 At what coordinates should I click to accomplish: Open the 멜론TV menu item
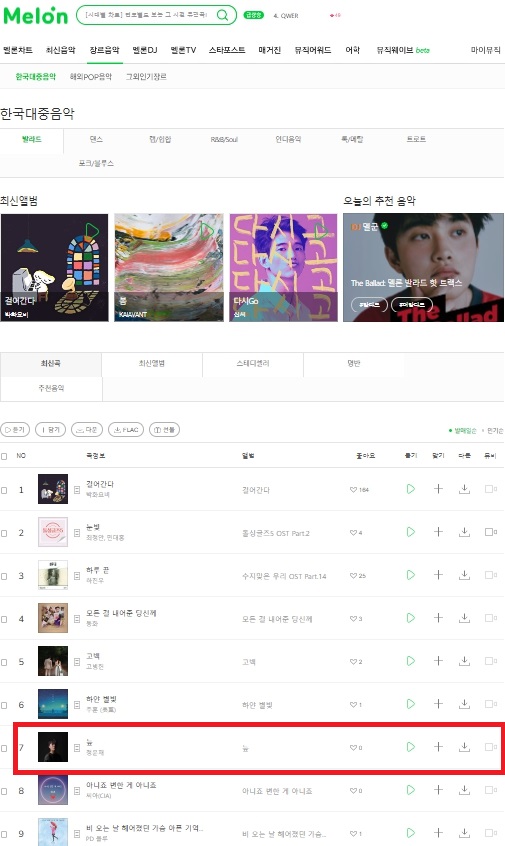click(x=183, y=50)
